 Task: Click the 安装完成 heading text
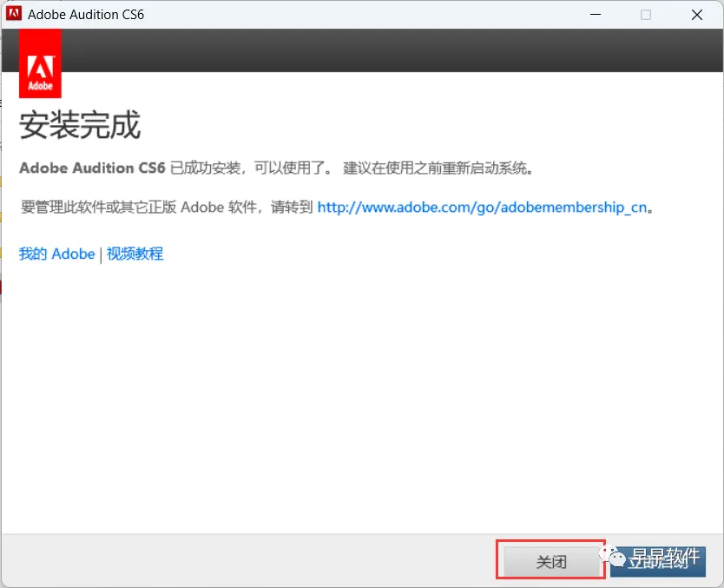79,125
